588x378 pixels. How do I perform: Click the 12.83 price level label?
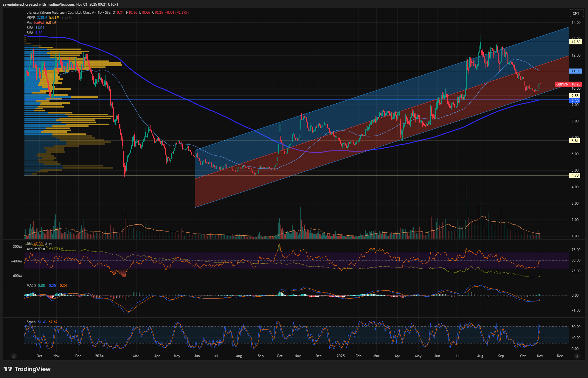[x=575, y=42]
